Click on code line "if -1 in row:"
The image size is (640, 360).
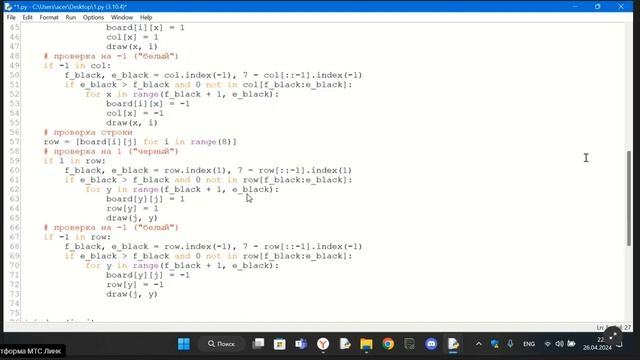tap(77, 237)
